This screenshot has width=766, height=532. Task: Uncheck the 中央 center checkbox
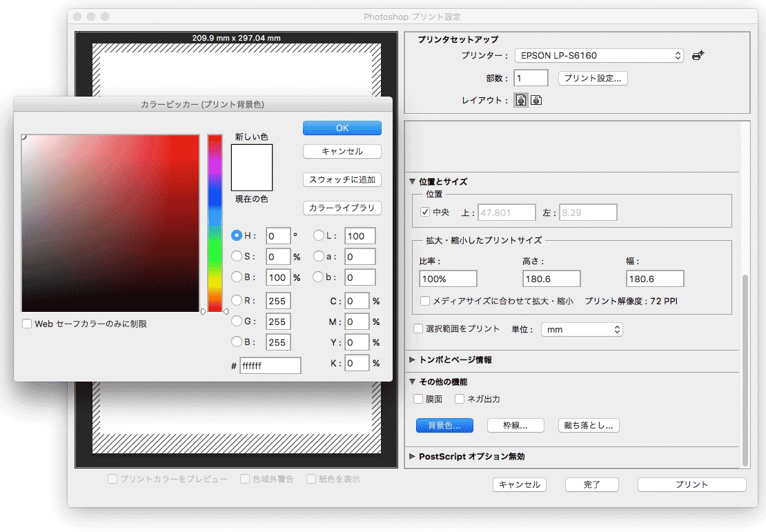coord(425,212)
